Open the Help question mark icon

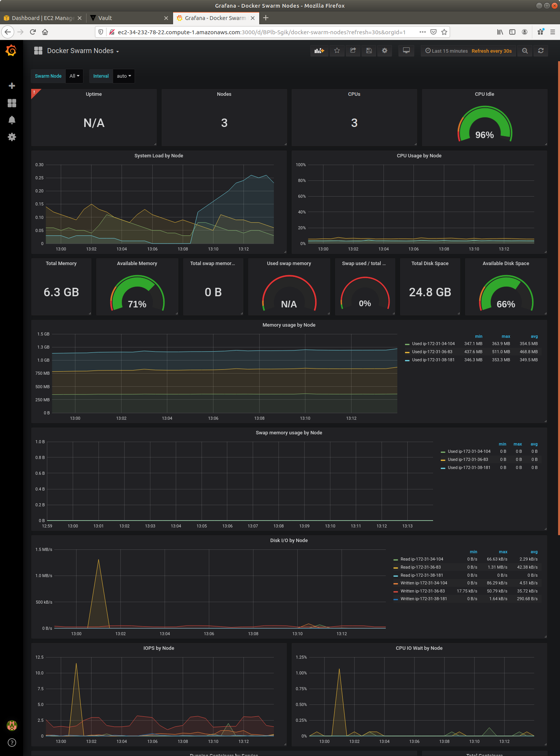pos(12,743)
